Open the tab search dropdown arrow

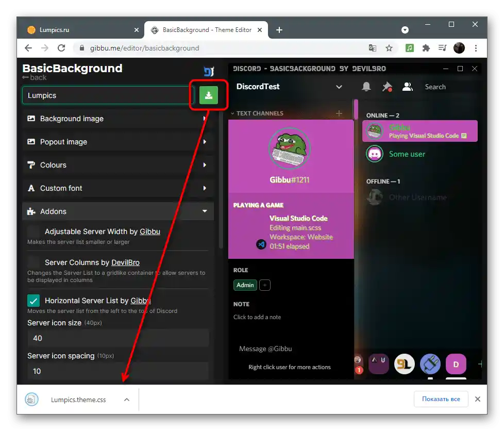point(405,30)
